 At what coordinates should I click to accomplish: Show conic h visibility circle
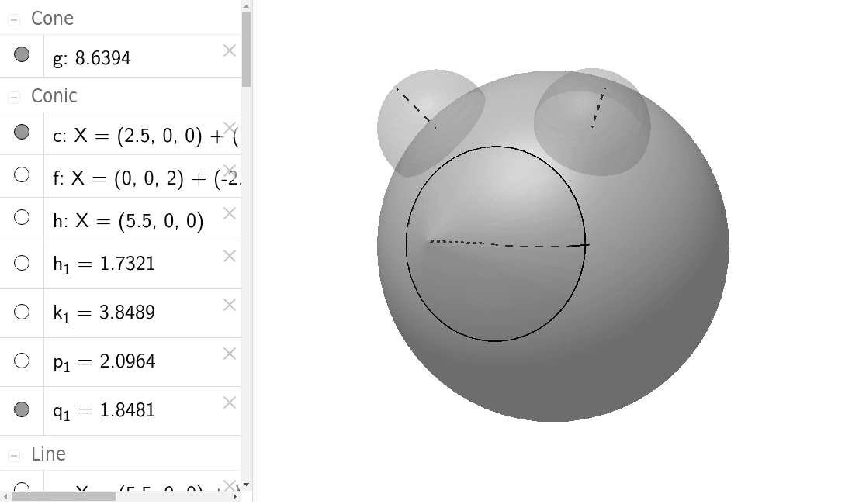22,217
